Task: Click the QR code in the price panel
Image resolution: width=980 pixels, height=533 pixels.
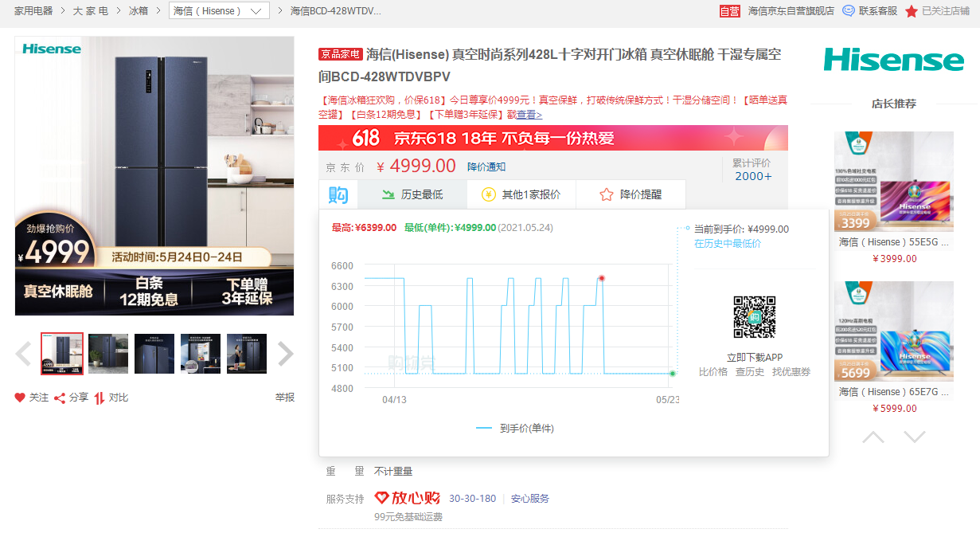Action: (755, 317)
